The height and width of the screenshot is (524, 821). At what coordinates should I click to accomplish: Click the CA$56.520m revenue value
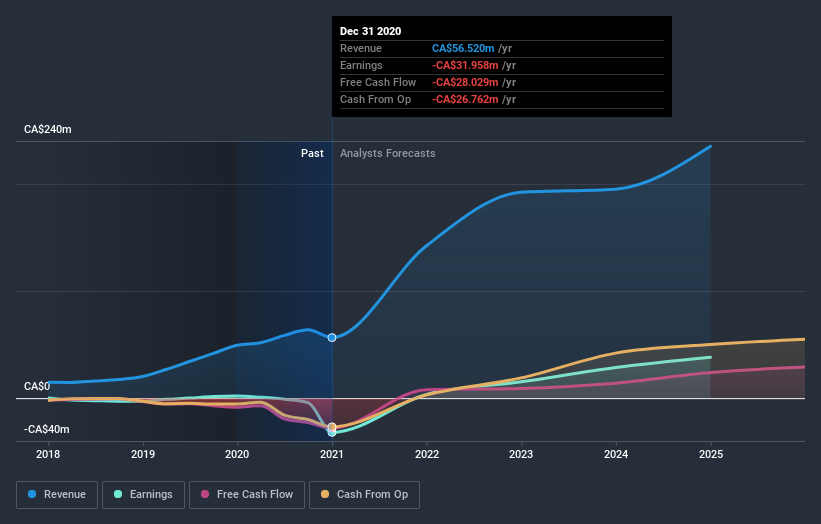click(x=463, y=48)
